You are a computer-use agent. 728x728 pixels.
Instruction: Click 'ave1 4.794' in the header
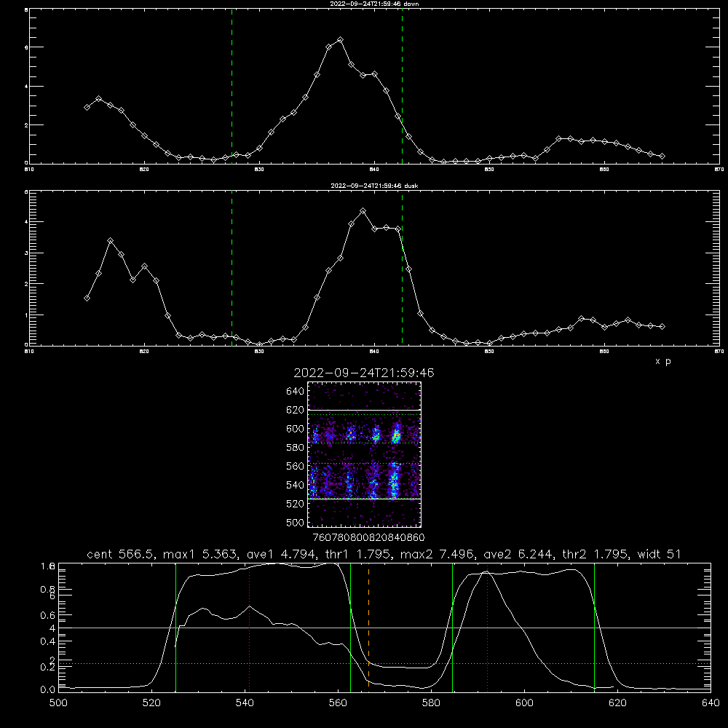[x=282, y=554]
